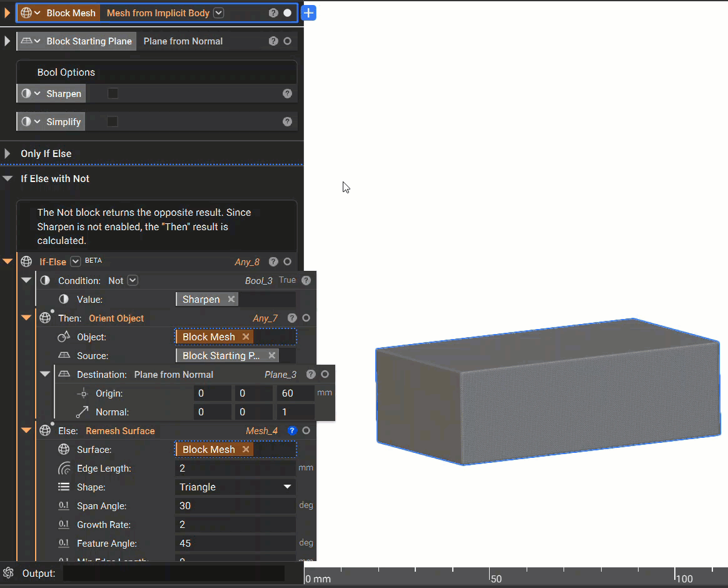Click the Bool Options heading
728x588 pixels.
click(x=66, y=72)
